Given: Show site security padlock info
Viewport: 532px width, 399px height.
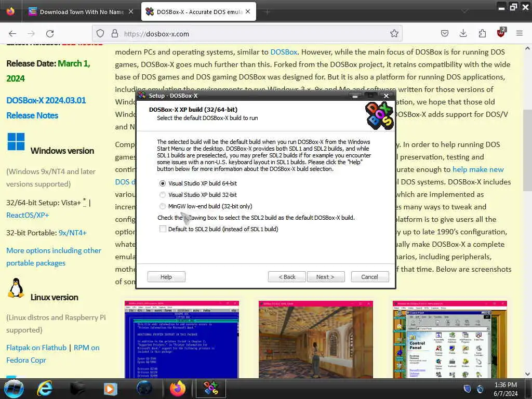Looking at the screenshot, I should pos(115,34).
